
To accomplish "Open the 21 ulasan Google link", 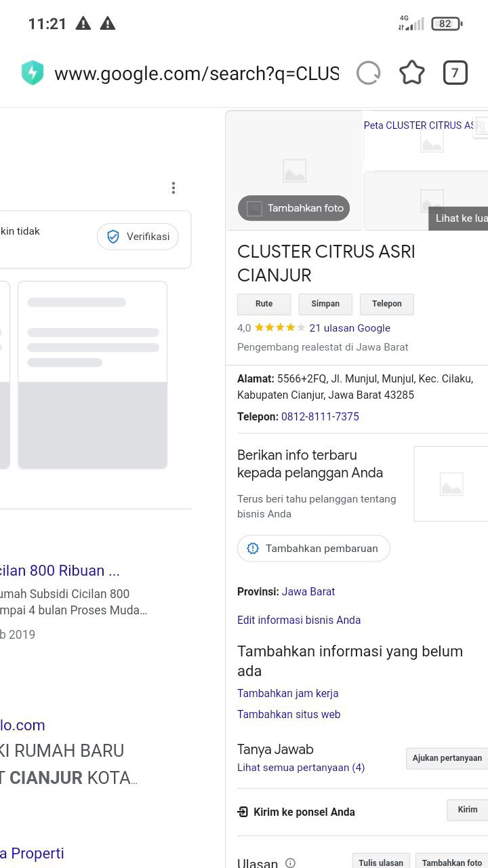I will (x=350, y=328).
